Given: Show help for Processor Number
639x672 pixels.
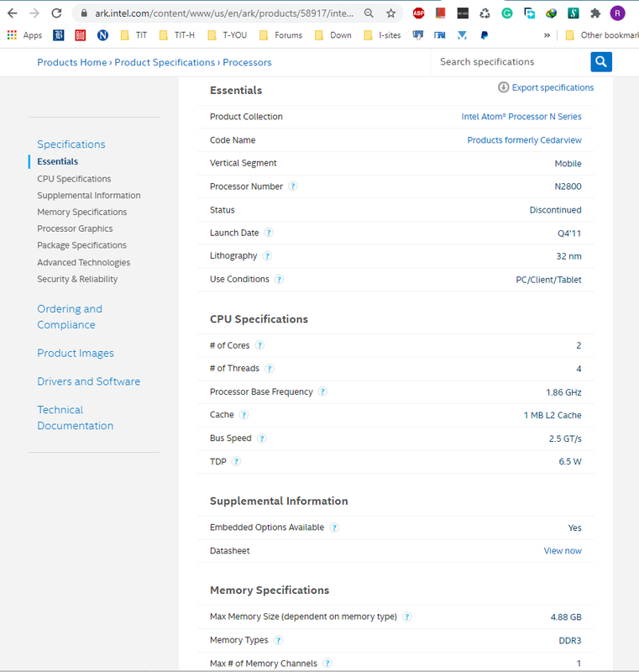Looking at the screenshot, I should (293, 186).
